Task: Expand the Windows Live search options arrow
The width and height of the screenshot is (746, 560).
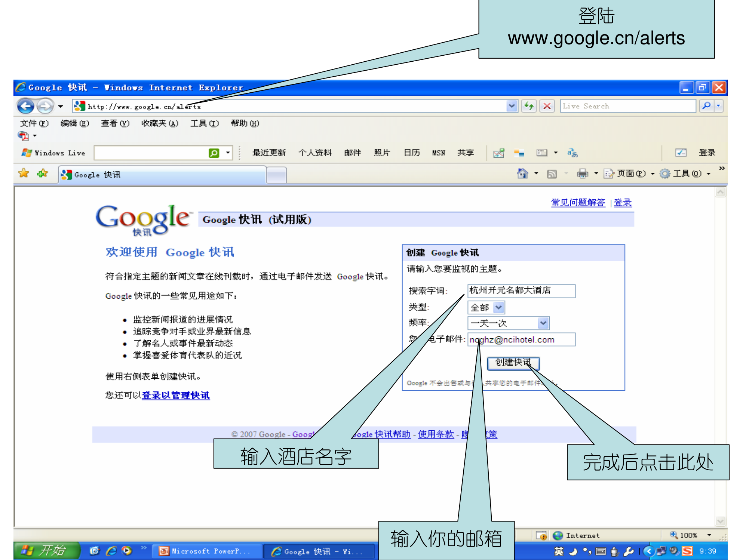Action: pos(228,153)
